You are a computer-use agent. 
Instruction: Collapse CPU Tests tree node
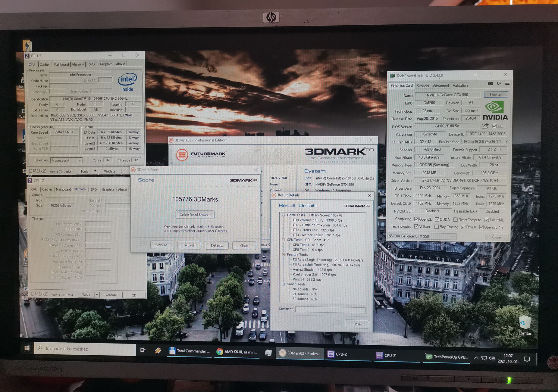pyautogui.click(x=284, y=240)
